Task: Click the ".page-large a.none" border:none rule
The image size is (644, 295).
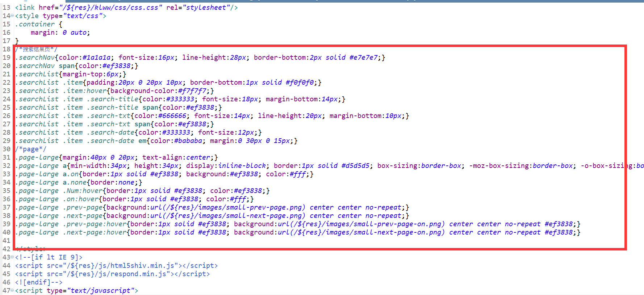Action: (x=79, y=182)
